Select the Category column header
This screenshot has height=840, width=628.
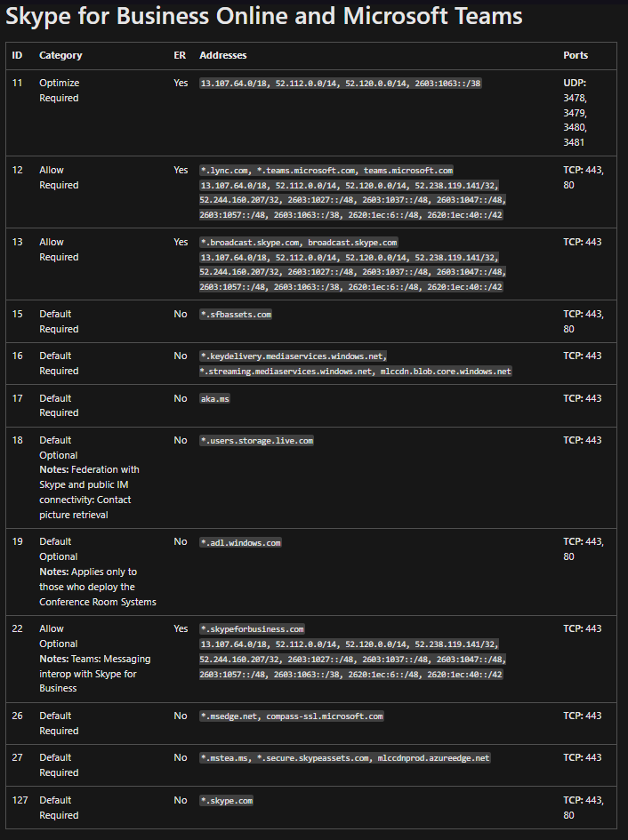(60, 55)
